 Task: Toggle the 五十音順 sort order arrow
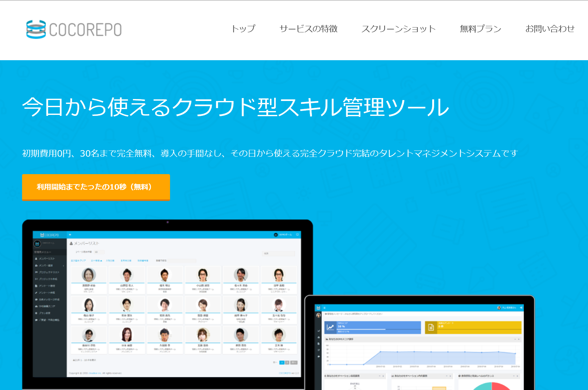point(101,260)
